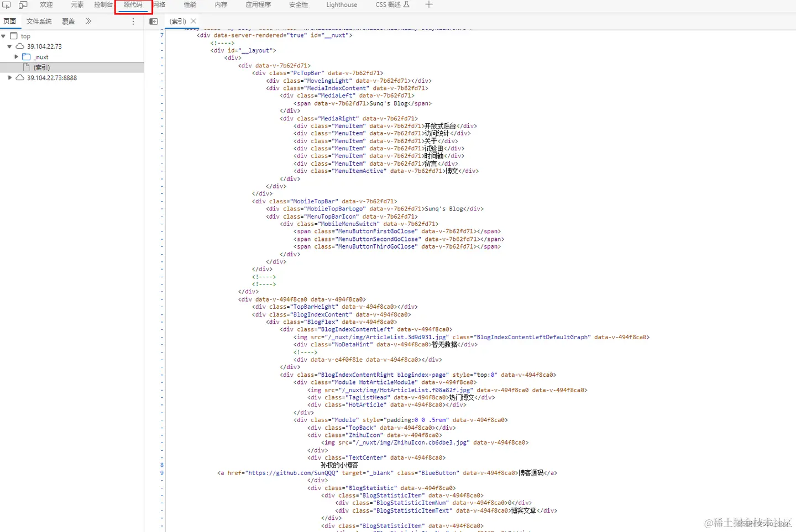The height and width of the screenshot is (532, 796).
Task: Select the 页面 navigator tab
Action: [10, 22]
